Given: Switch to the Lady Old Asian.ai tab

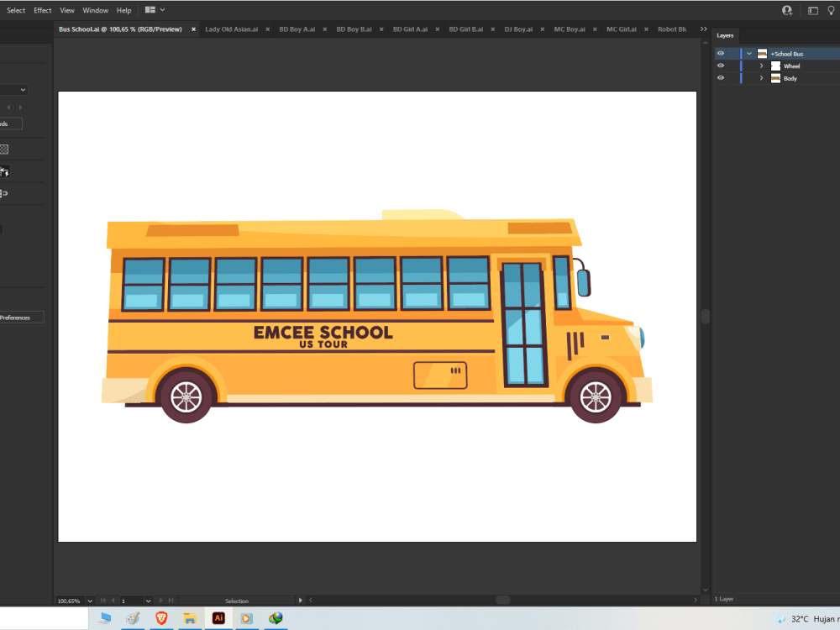Looking at the screenshot, I should 232,29.
